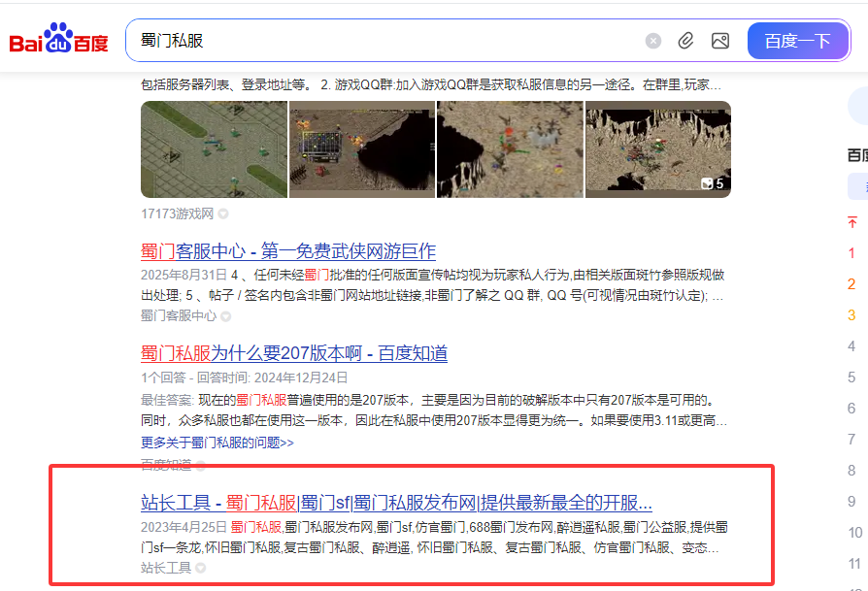
Task: Click the paperclip attachment icon
Action: 686,40
